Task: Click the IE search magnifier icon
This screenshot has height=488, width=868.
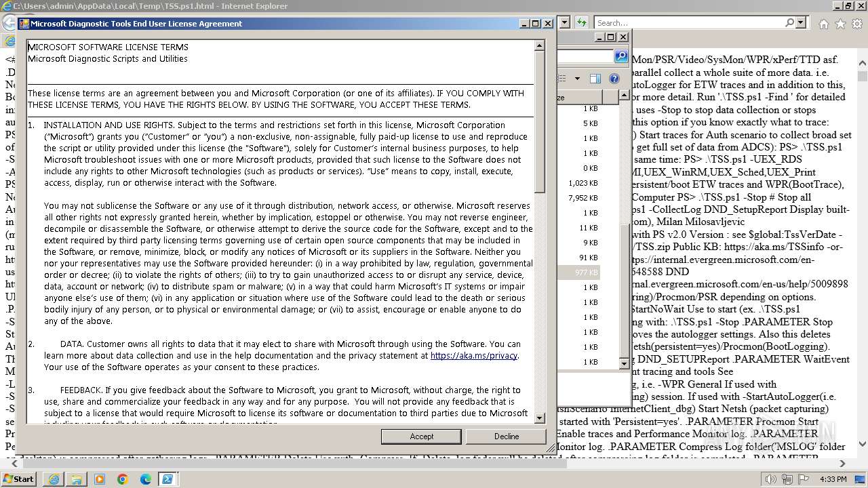Action: 789,23
